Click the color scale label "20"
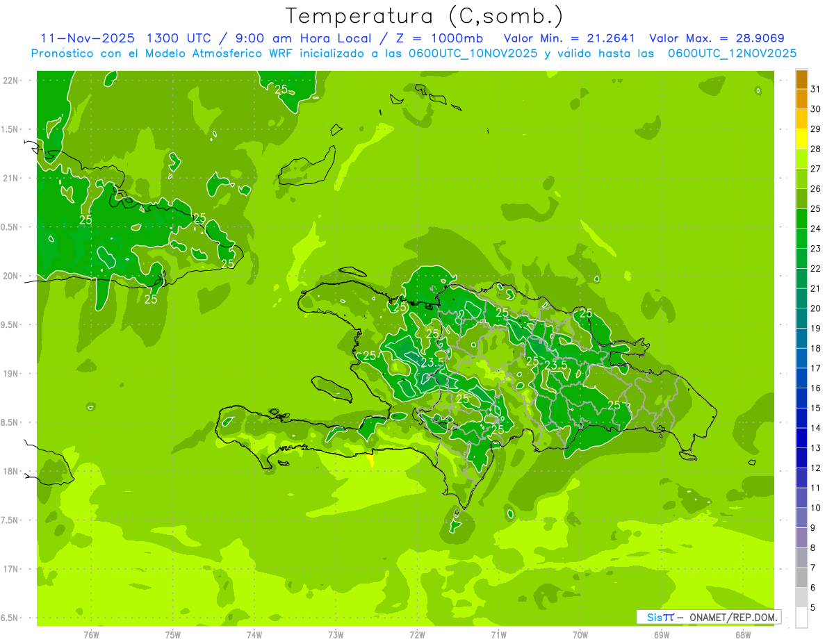 [816, 308]
